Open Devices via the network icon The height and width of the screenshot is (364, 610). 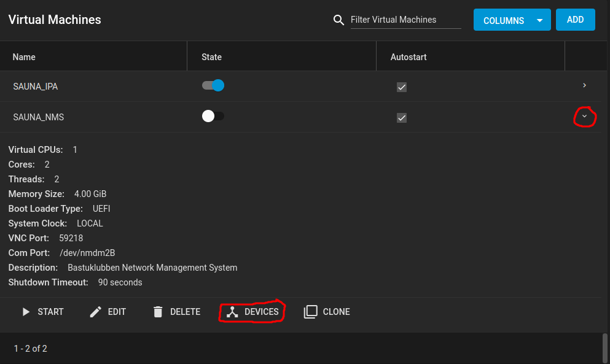[x=232, y=312]
